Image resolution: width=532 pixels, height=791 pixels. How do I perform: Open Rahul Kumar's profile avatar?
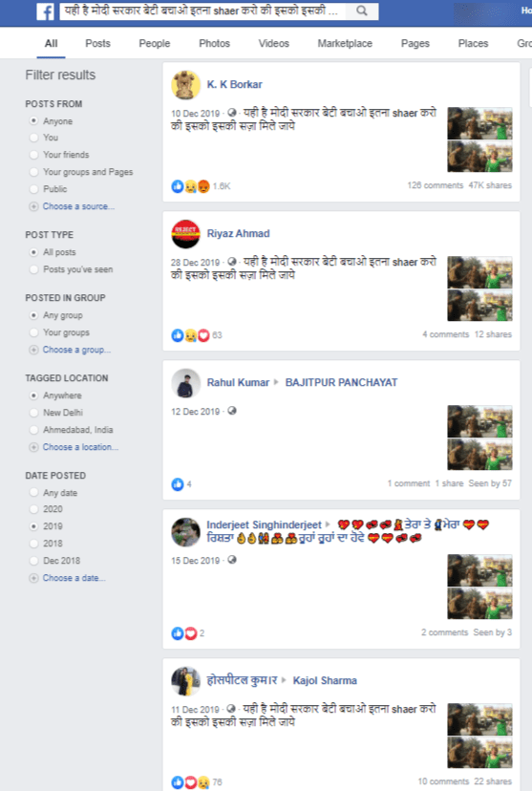(186, 383)
